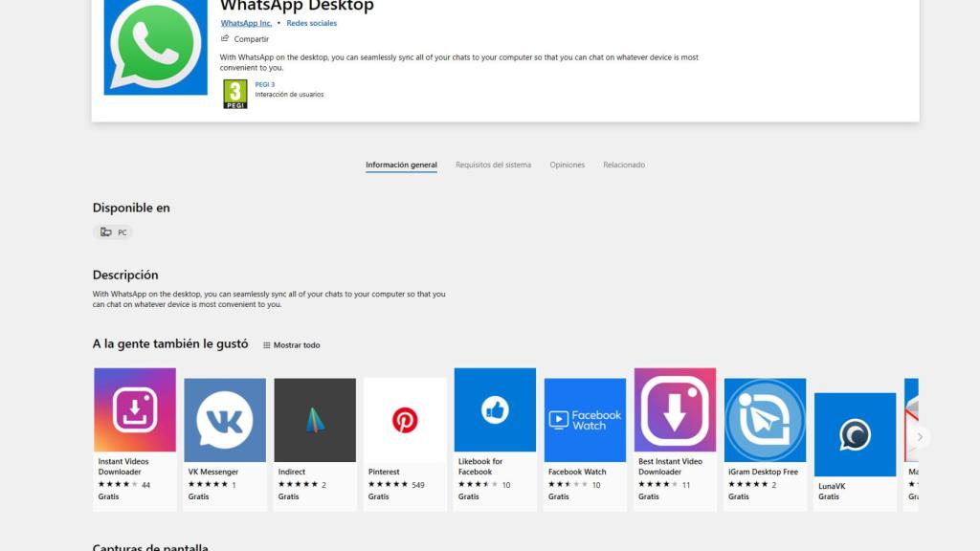Click the A la gente también le gustó heading

(170, 344)
